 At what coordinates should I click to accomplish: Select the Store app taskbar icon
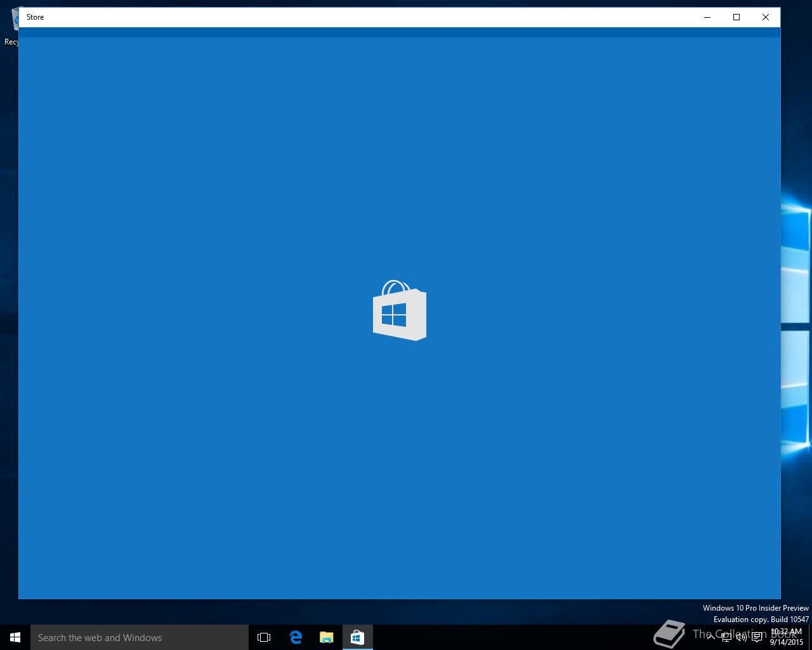tap(357, 637)
